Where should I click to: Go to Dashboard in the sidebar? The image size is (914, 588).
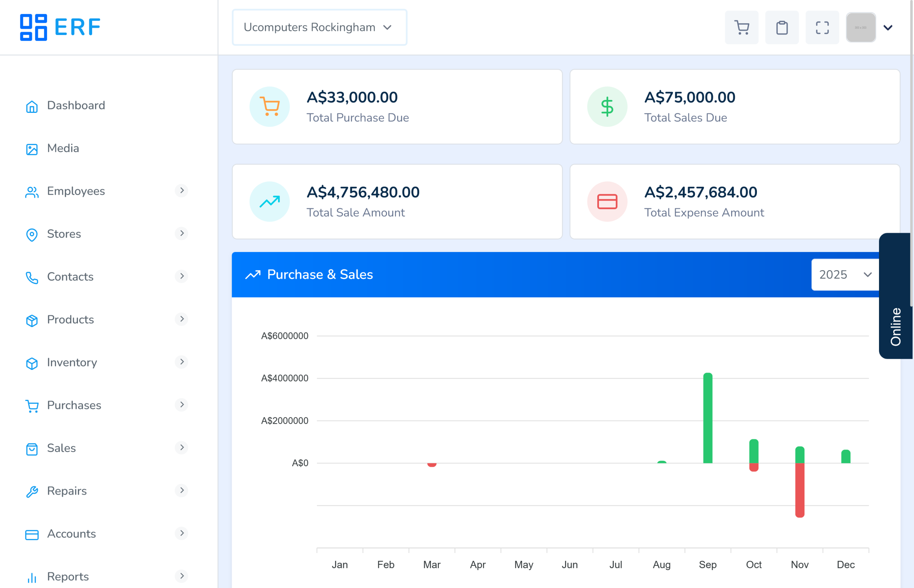(x=76, y=105)
